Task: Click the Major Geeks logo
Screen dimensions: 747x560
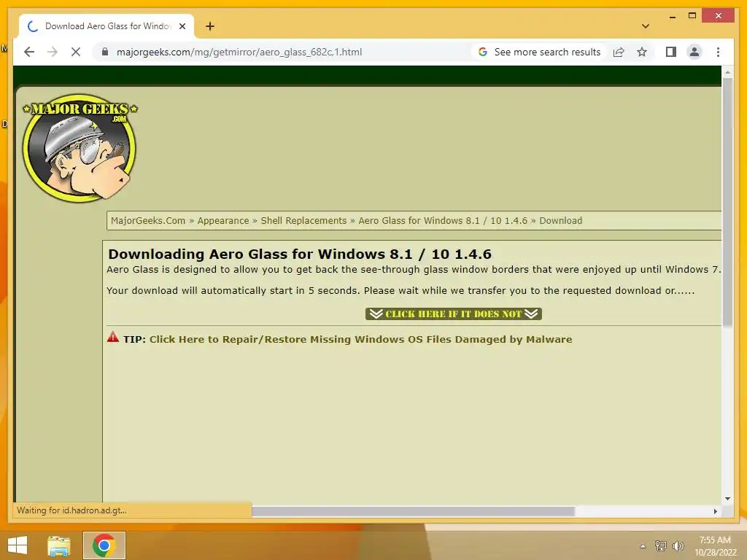Action: (80, 147)
